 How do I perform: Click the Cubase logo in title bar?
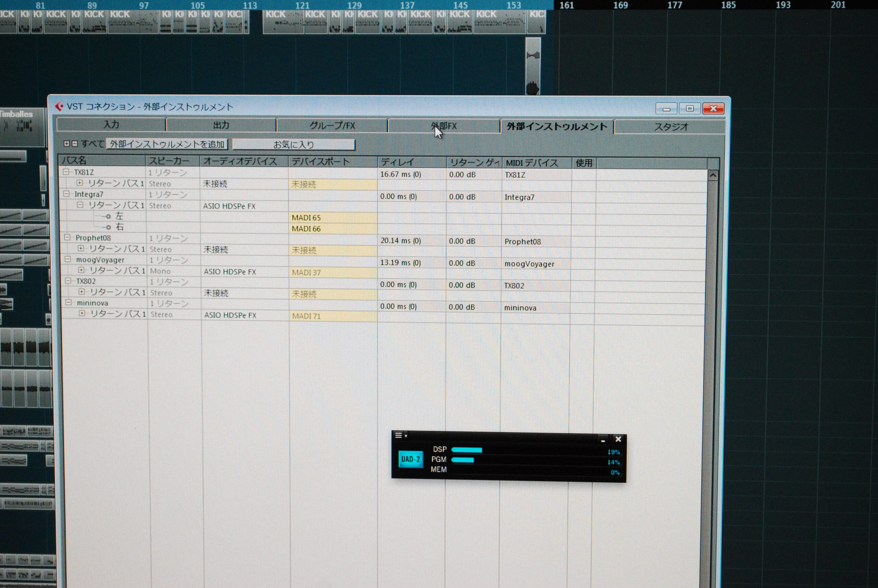point(59,106)
